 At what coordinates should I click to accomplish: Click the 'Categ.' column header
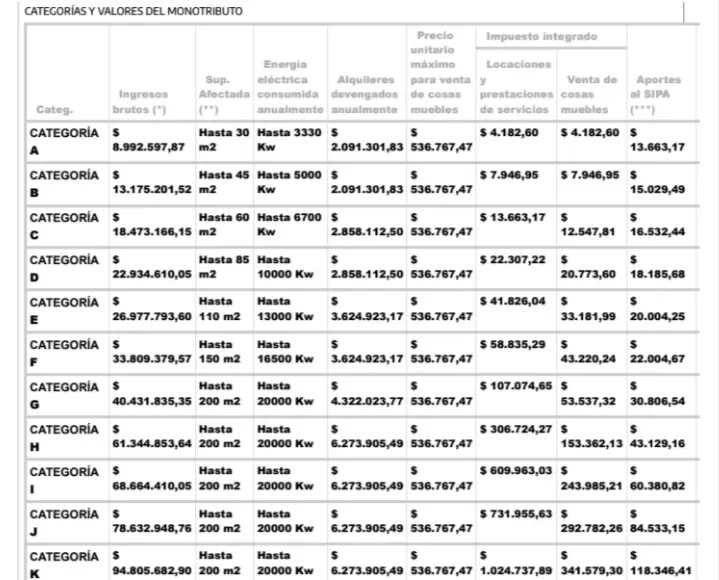click(x=55, y=110)
